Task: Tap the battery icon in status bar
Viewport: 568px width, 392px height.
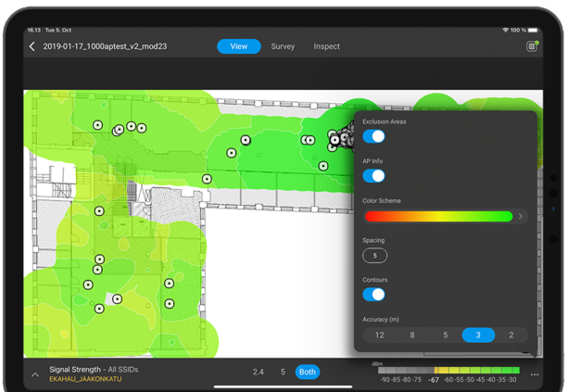Action: pyautogui.click(x=534, y=30)
